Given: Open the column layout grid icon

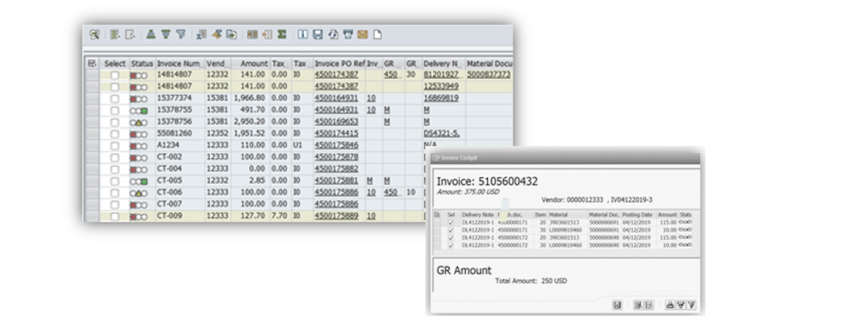Looking at the screenshot, I should click(252, 35).
